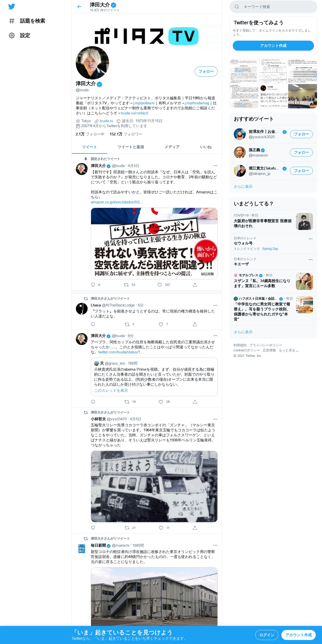Open スザンヌ 34歳高校生 news item

273,281
